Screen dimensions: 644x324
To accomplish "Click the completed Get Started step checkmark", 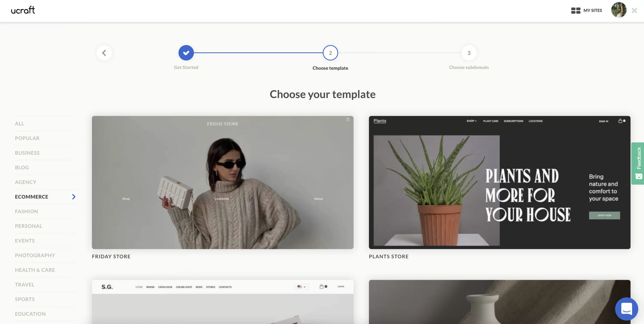I will click(x=186, y=53).
